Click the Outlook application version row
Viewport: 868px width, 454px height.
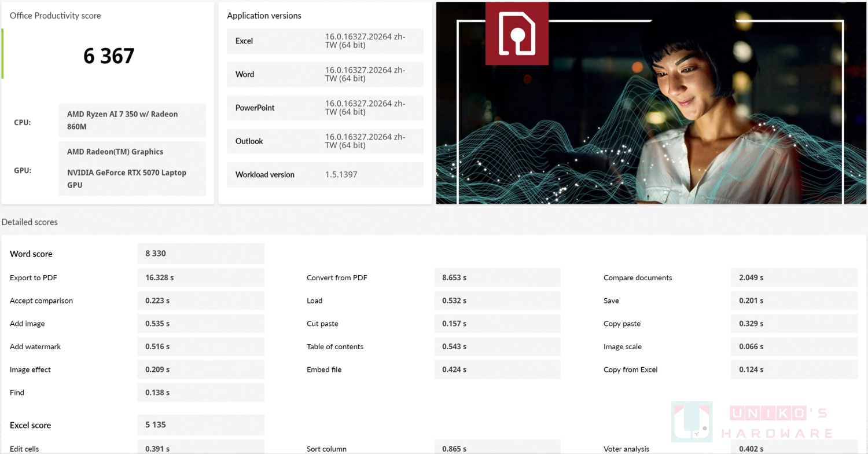click(x=325, y=141)
